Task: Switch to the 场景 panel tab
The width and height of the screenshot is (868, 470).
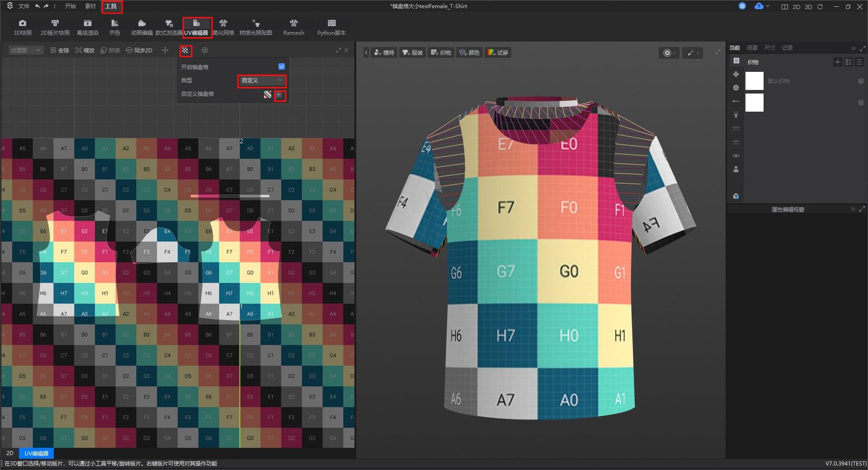Action: [752, 48]
